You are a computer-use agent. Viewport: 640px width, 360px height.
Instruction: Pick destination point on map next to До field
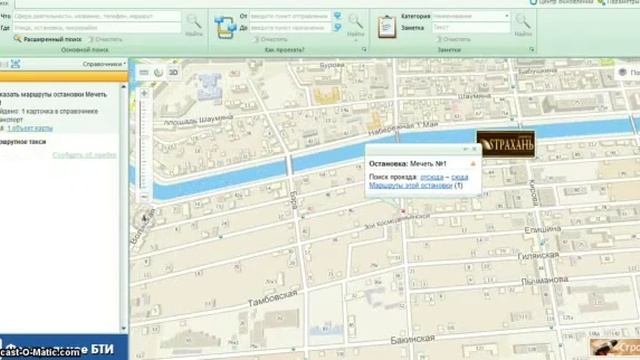pyautogui.click(x=338, y=27)
